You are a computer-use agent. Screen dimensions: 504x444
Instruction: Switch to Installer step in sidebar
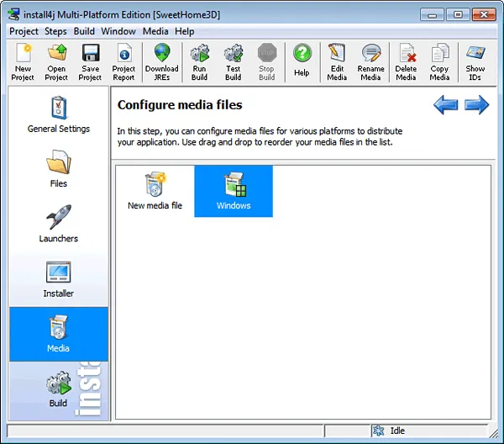(x=59, y=279)
